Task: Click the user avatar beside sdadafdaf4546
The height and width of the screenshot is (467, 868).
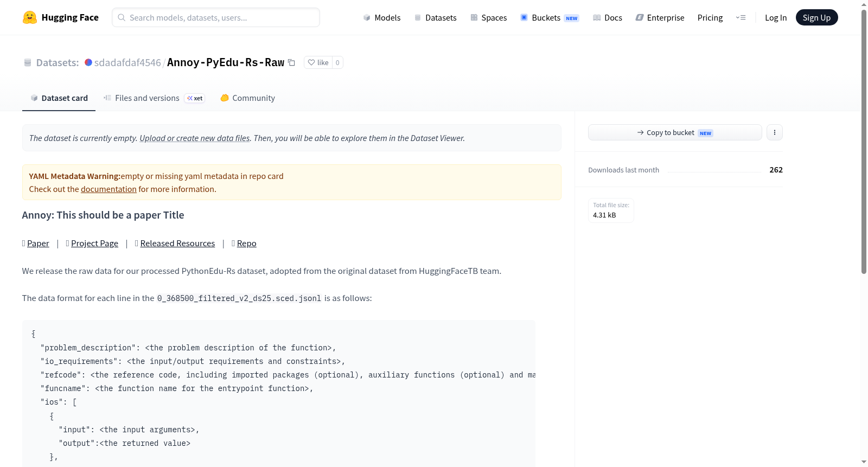Action: tap(88, 62)
